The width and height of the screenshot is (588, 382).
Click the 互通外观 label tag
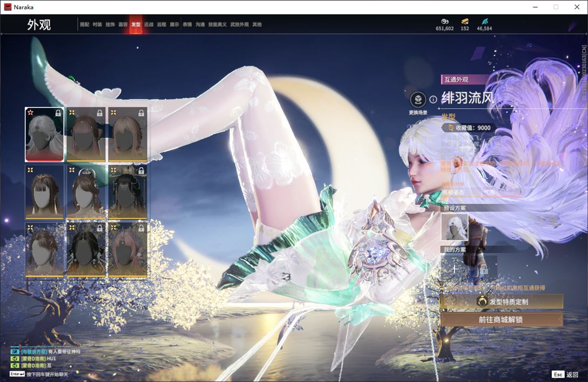coord(456,79)
